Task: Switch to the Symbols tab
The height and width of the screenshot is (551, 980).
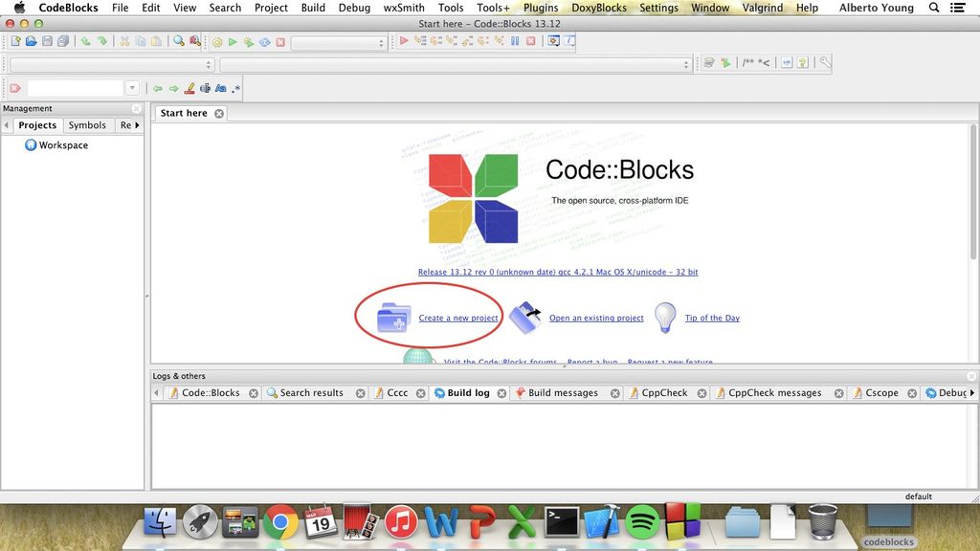Action: pos(87,125)
